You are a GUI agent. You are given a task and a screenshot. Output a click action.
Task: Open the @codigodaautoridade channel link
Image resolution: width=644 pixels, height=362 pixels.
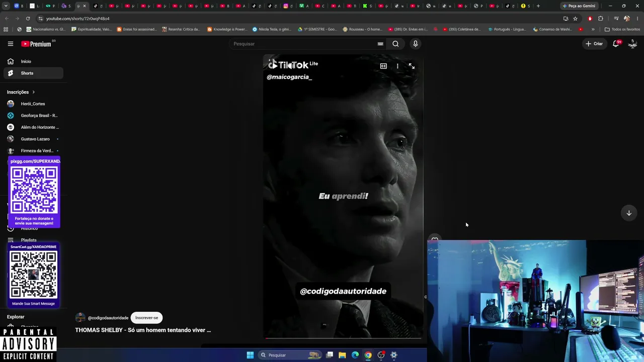[x=108, y=318]
